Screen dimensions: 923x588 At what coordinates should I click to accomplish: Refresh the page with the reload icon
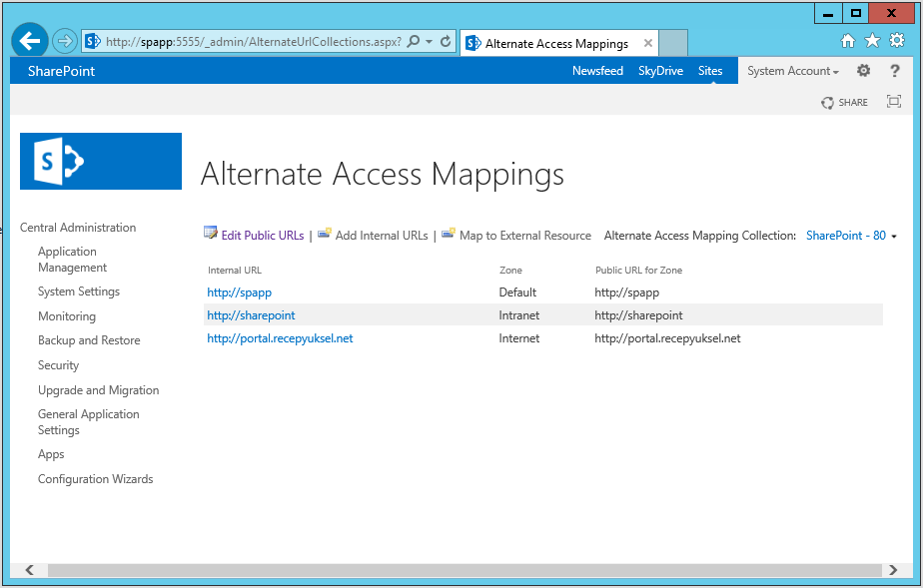tap(446, 41)
